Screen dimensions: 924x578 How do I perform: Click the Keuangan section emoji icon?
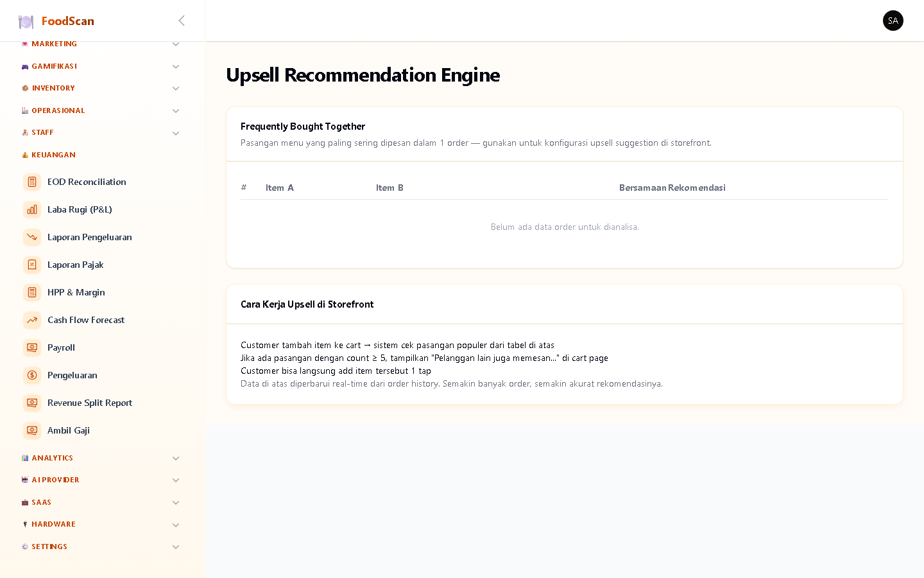click(25, 155)
